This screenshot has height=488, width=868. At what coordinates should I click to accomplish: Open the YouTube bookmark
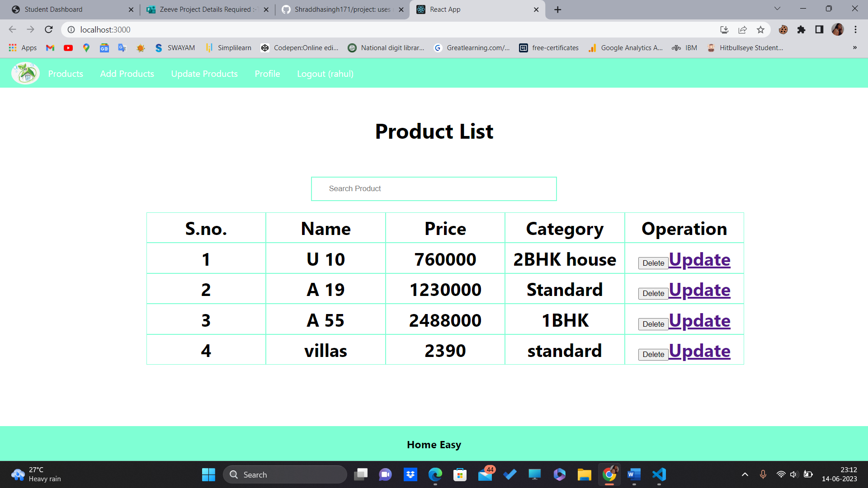pos(68,47)
